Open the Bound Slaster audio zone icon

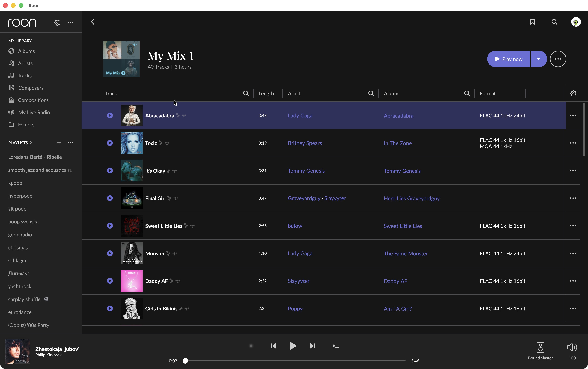click(540, 347)
